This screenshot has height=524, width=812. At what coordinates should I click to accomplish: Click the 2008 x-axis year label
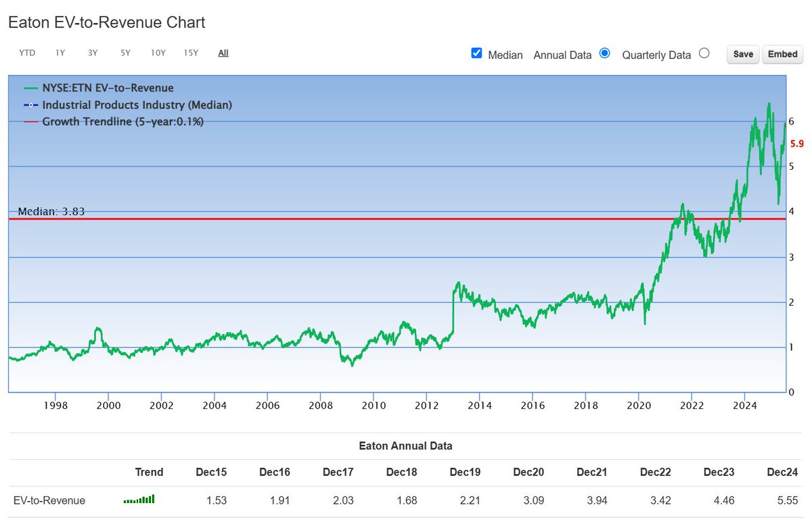tap(320, 406)
